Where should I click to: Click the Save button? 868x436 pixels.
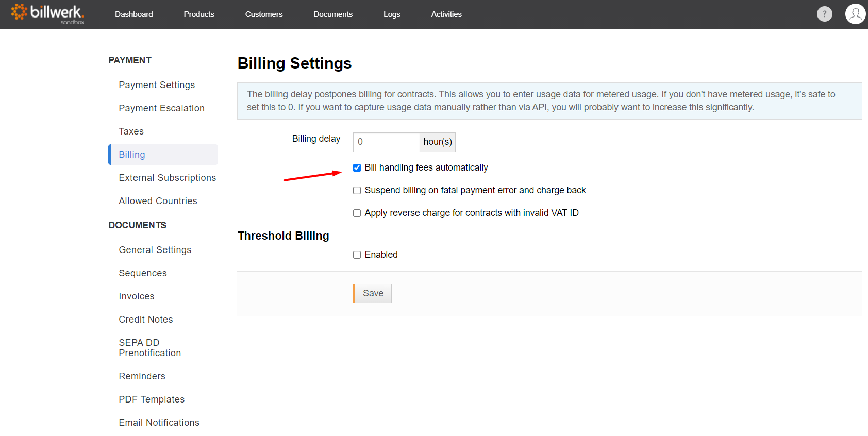372,293
